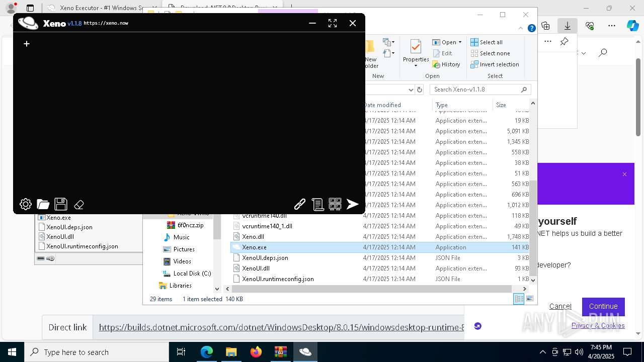The image size is (644, 362).
Task: Open the Xeno multi-monitor clients icon
Action: tap(335, 204)
